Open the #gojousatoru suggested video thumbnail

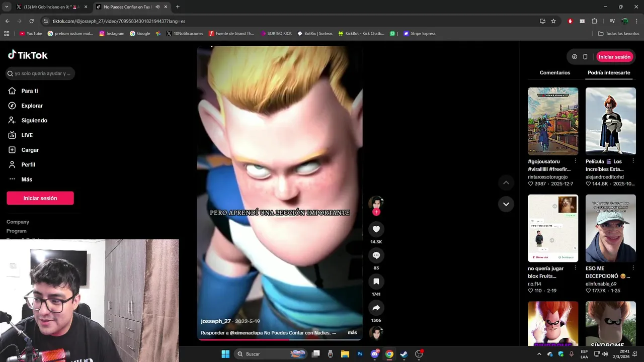[x=552, y=121]
